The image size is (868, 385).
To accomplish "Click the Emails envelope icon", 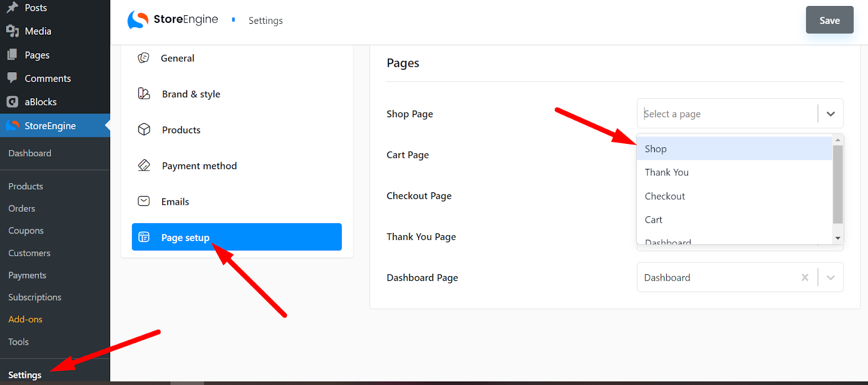I will pyautogui.click(x=144, y=201).
